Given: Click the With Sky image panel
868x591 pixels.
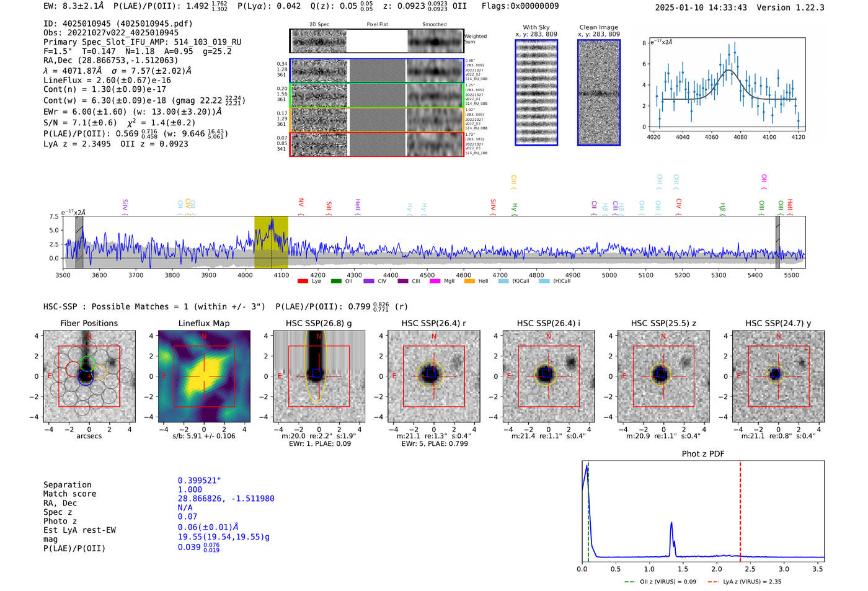Looking at the screenshot, I should point(536,92).
